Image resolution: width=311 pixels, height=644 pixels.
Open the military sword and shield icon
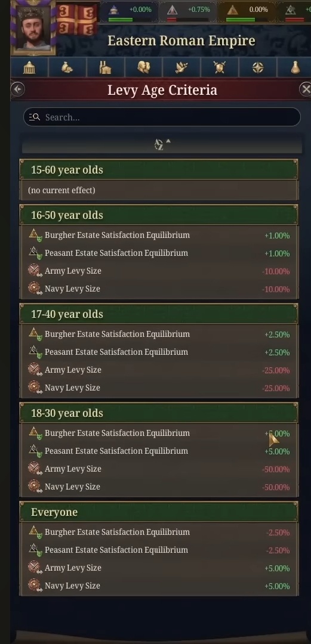(x=220, y=67)
